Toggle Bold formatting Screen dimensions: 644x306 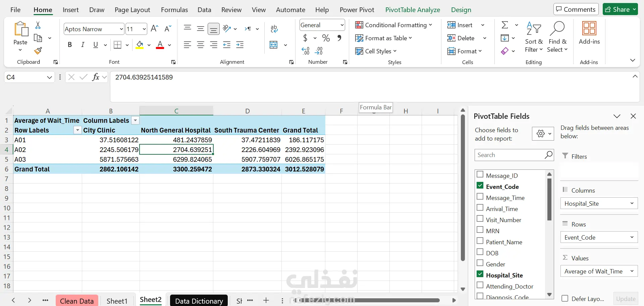pos(70,45)
